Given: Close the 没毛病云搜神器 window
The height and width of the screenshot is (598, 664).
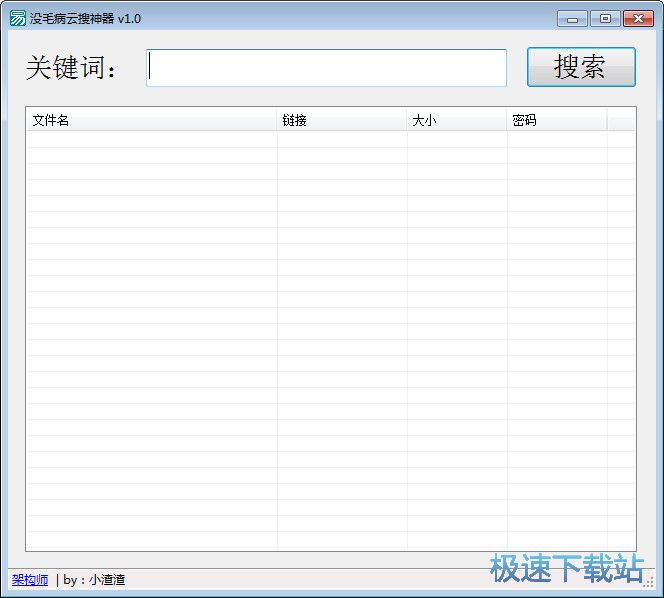Looking at the screenshot, I should coord(637,18).
